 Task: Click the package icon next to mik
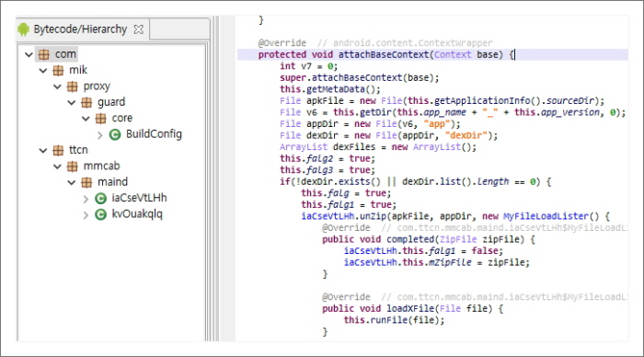click(58, 70)
